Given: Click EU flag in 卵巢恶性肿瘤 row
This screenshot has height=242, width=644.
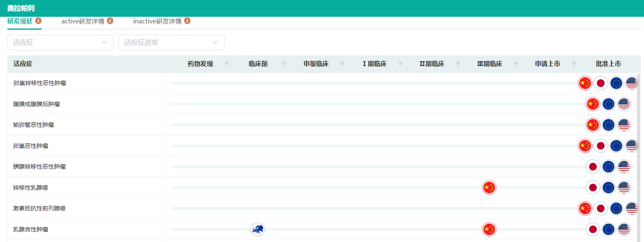Looking at the screenshot, I should point(616,146).
